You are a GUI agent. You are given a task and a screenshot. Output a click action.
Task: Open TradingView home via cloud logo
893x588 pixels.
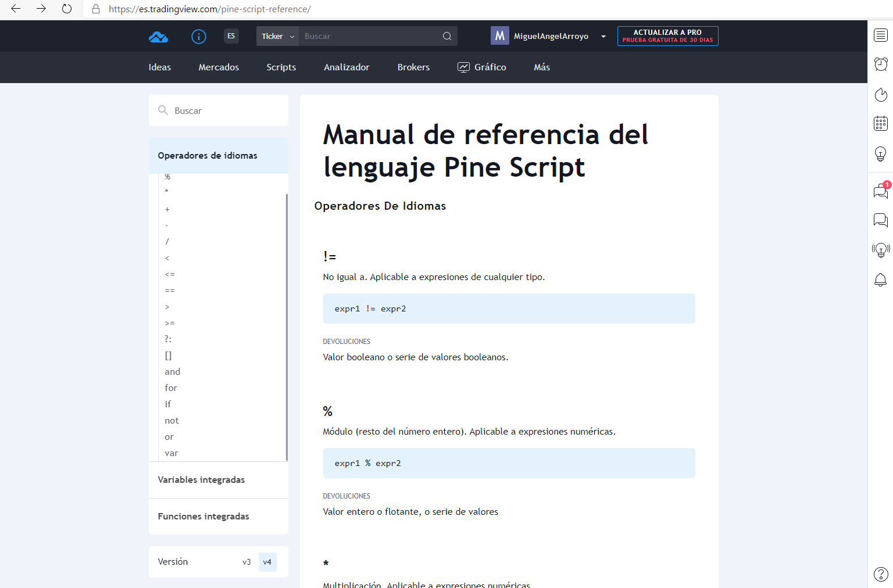pos(158,37)
